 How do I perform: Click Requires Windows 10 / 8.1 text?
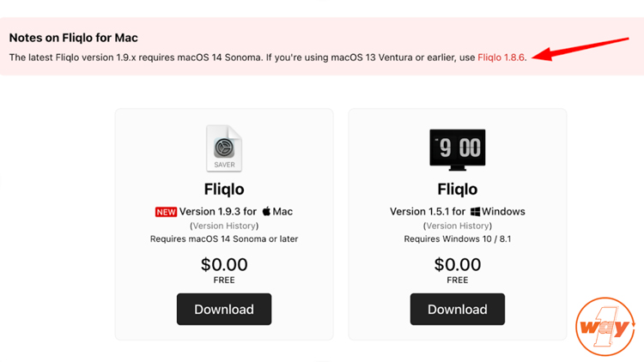(457, 238)
